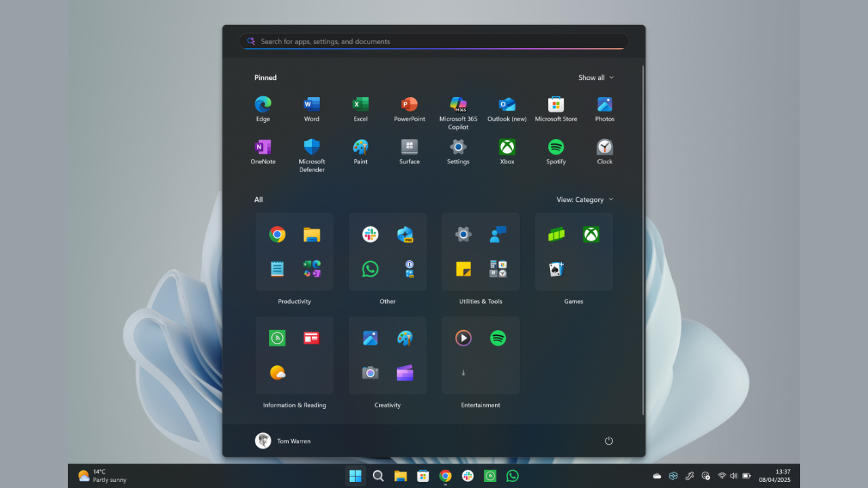Open Chrome in Productivity category
The image size is (868, 488).
tap(277, 235)
